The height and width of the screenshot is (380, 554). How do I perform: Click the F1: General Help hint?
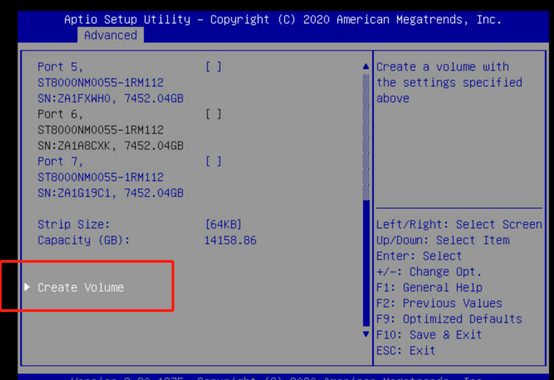coord(429,287)
